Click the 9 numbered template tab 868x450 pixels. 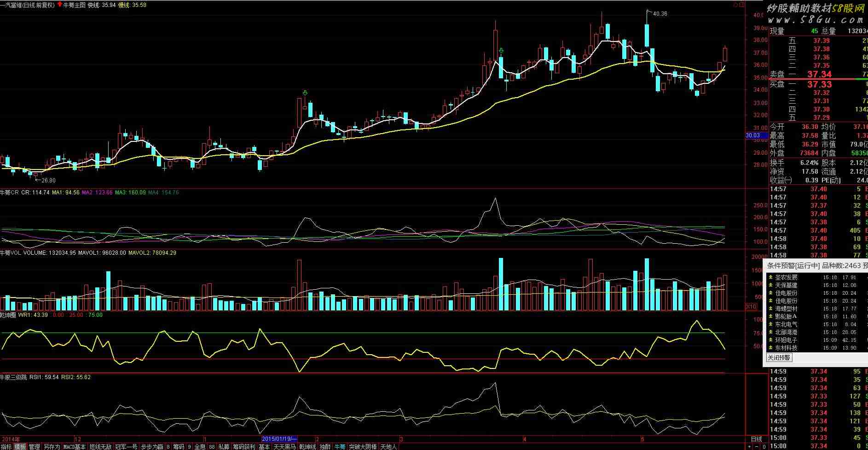189,446
